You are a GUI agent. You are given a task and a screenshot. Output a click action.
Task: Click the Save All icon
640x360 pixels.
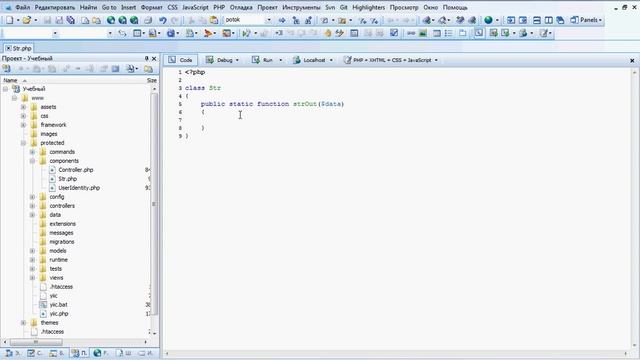71,20
